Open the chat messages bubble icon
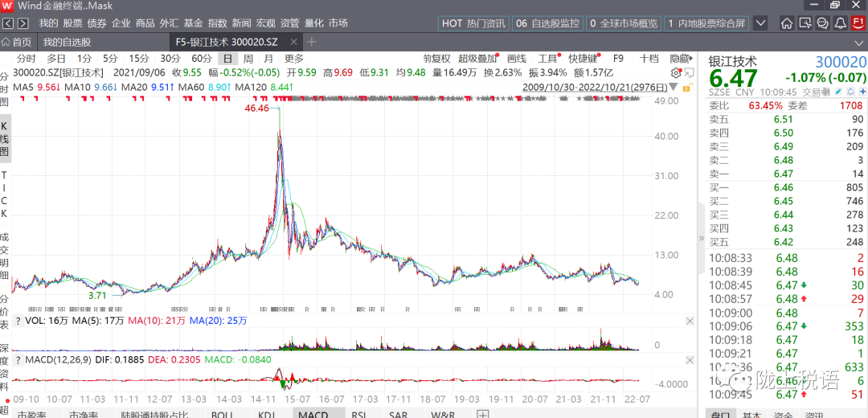 pyautogui.click(x=823, y=23)
